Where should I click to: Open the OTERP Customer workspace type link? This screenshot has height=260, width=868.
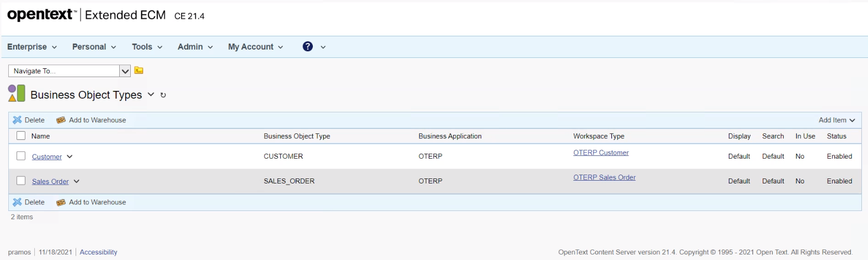click(600, 153)
